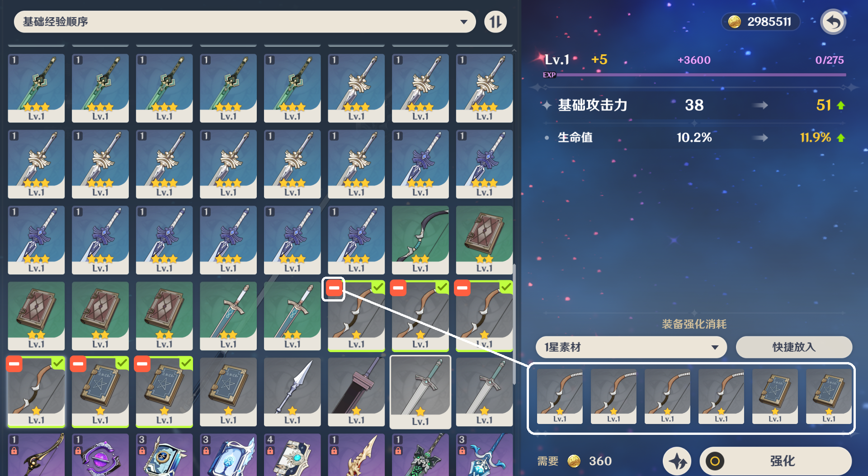868x476 pixels.
Task: Expand the 1星素材 rarity dropdown
Action: point(631,347)
